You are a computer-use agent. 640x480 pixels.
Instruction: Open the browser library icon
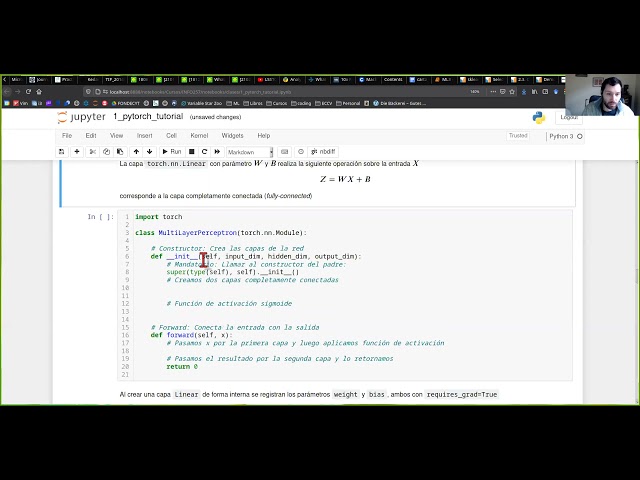[x=534, y=92]
